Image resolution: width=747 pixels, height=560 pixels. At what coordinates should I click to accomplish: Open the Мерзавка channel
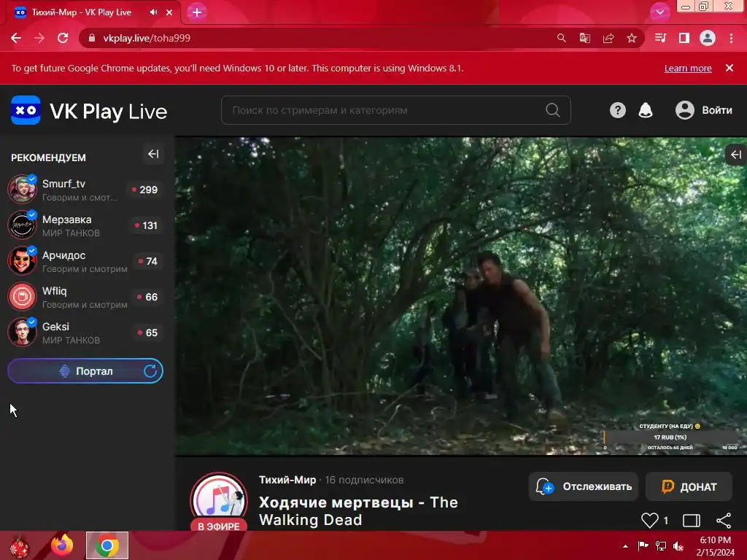[86, 225]
